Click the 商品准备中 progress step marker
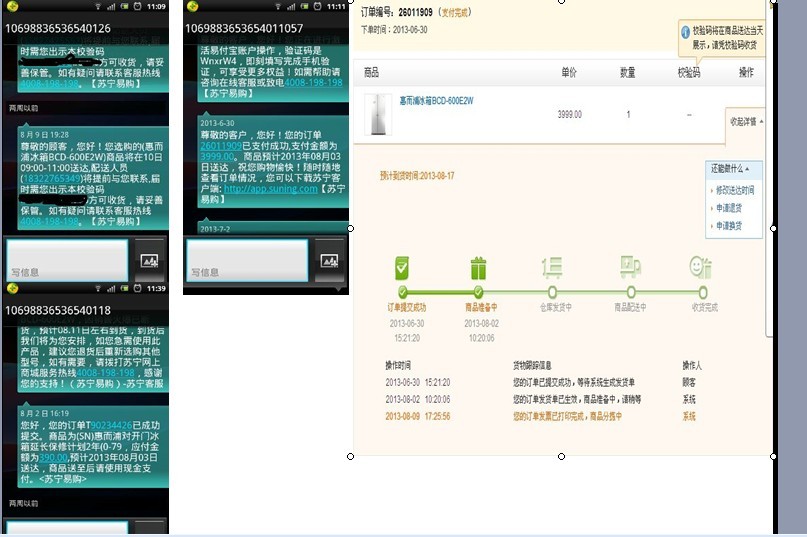Viewport: 807px width, 537px height. point(478,292)
